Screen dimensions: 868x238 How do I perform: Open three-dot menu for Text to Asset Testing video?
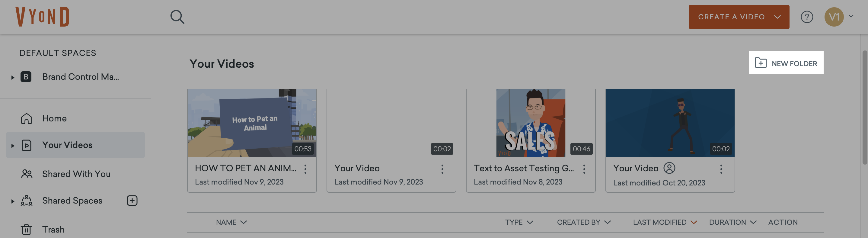pos(584,169)
